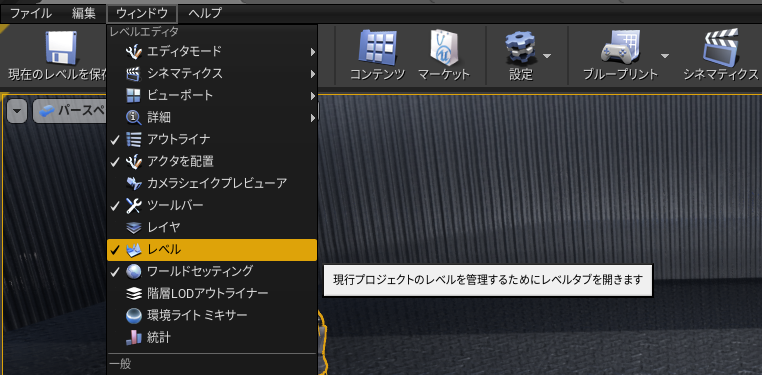Click the 統計 bar chart icon
This screenshot has height=375, width=762.
point(133,338)
